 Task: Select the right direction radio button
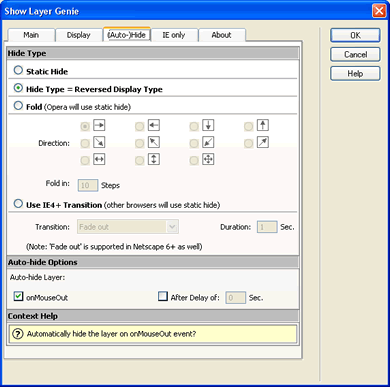pyautogui.click(x=85, y=127)
